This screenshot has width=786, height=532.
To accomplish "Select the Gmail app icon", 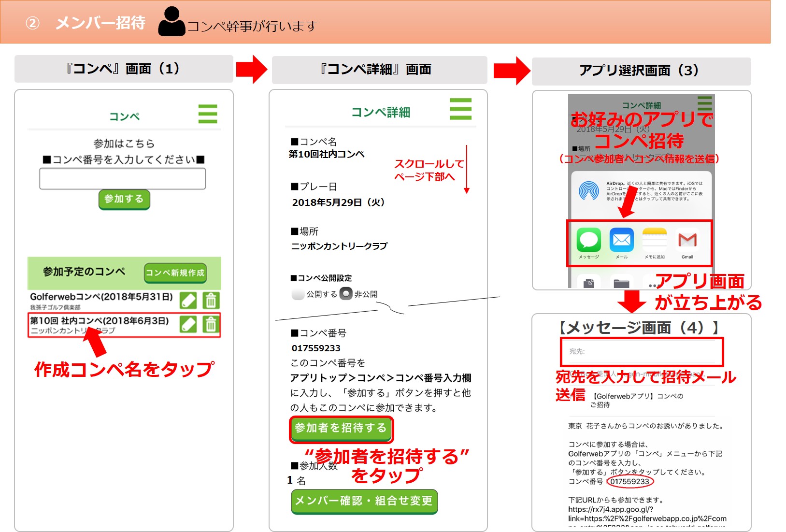I will click(687, 240).
